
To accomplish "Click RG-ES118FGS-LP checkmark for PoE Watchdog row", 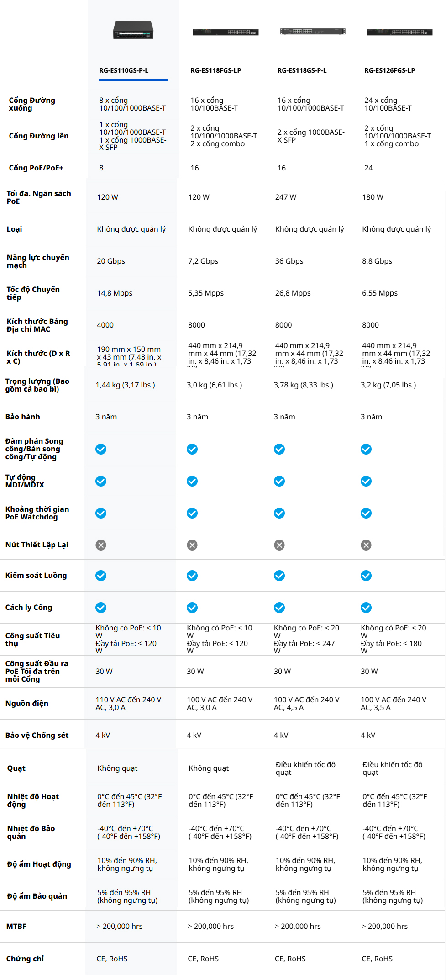I will (192, 513).
